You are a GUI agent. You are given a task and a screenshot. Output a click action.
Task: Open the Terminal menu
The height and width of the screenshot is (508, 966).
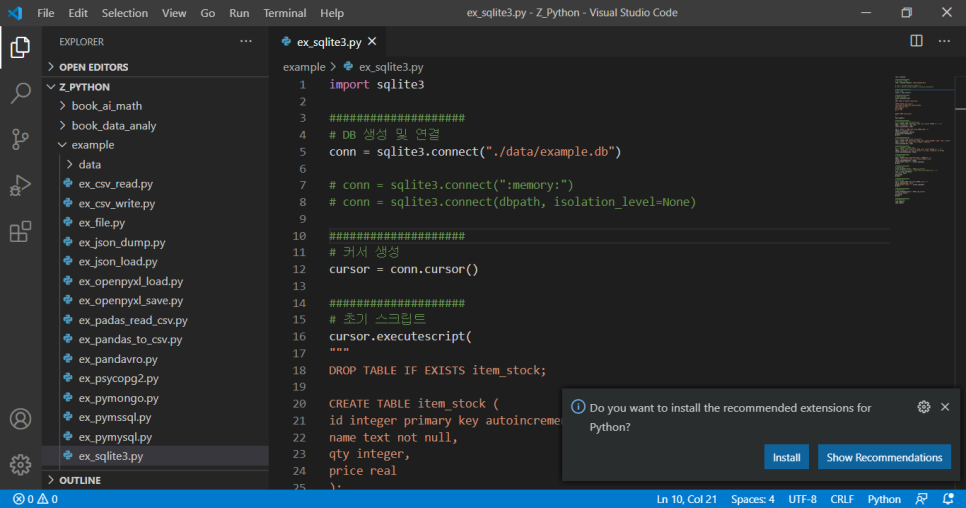pyautogui.click(x=285, y=13)
